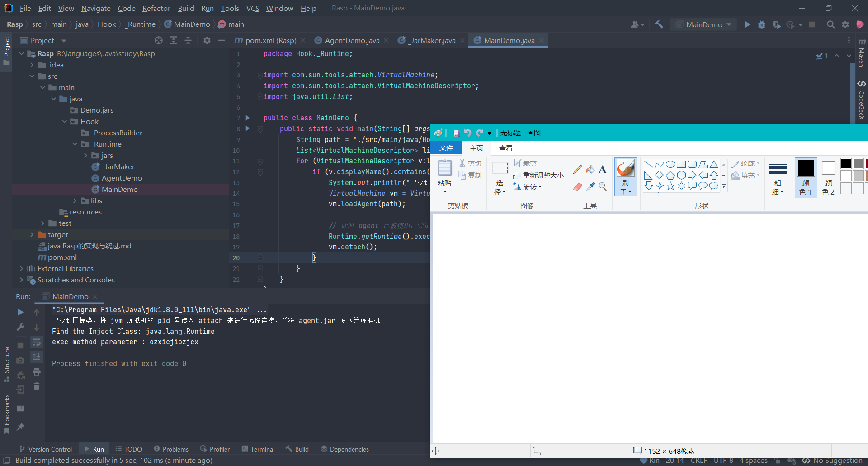Select the Pencil tool in Paint
The width and height of the screenshot is (868, 466).
click(x=577, y=170)
